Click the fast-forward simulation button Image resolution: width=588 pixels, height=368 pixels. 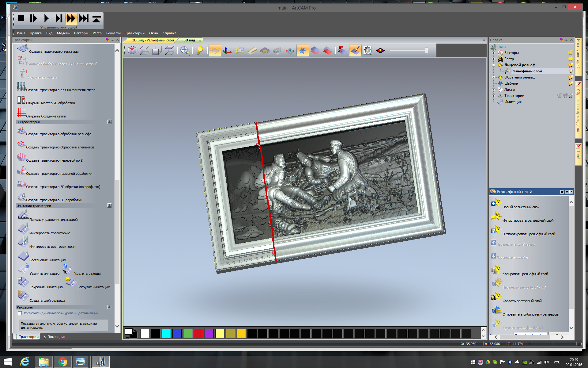[x=71, y=19]
